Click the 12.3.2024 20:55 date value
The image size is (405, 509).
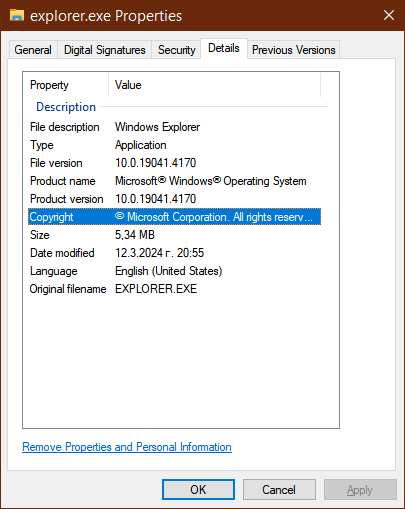159,253
